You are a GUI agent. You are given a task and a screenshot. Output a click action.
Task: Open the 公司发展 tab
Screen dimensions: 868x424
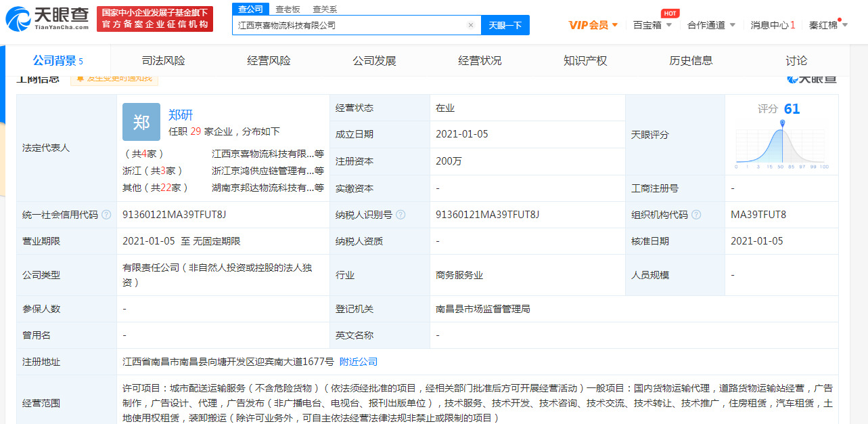tap(375, 61)
